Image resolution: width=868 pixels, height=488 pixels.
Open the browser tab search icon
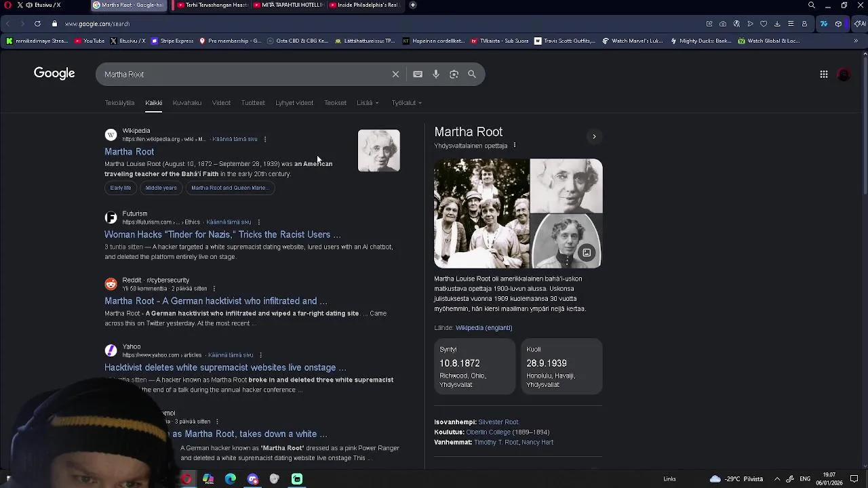point(812,5)
